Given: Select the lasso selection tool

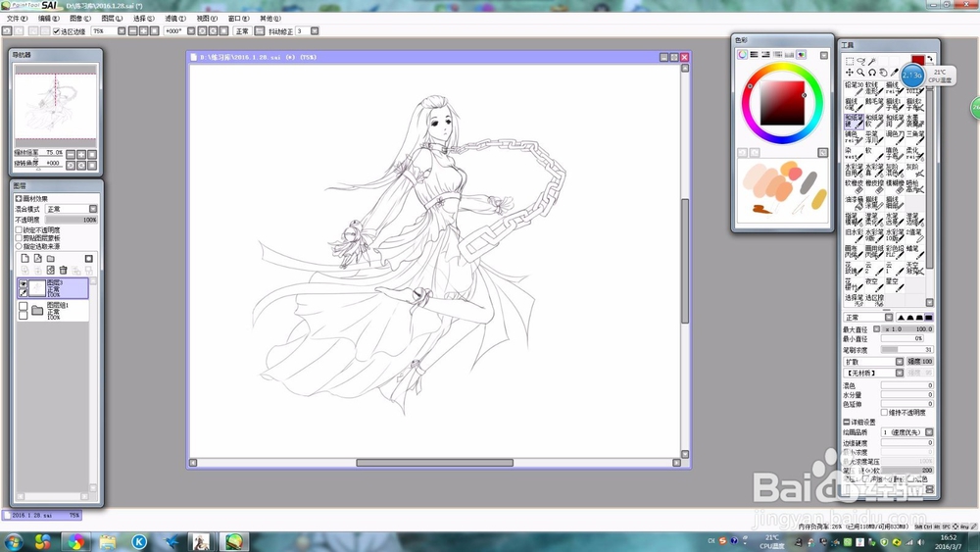Looking at the screenshot, I should pyautogui.click(x=860, y=61).
